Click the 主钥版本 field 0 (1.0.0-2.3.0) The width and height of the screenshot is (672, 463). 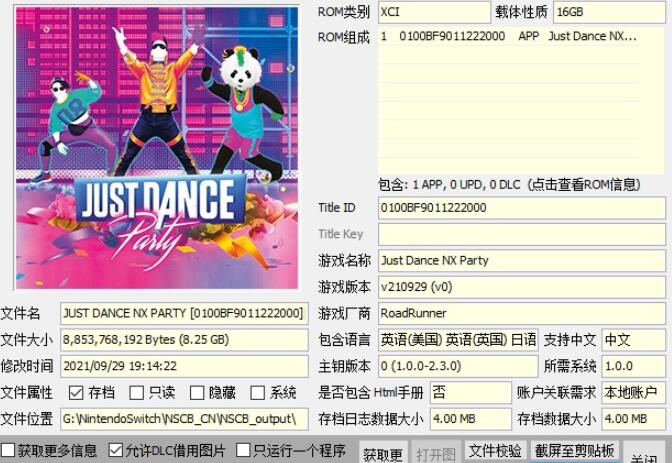coord(458,366)
